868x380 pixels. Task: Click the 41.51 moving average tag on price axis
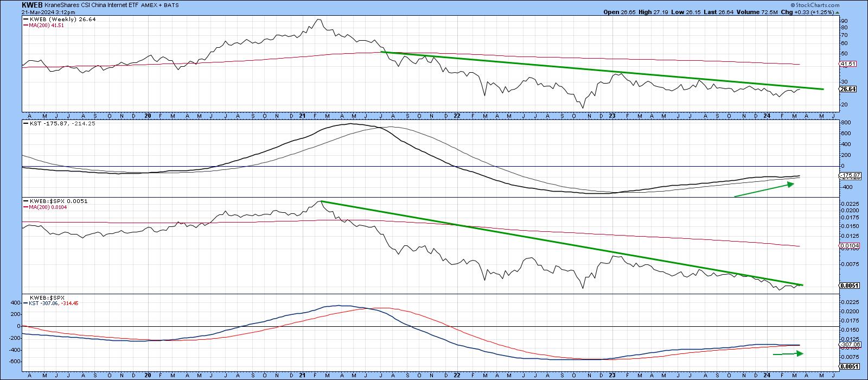tap(847, 64)
